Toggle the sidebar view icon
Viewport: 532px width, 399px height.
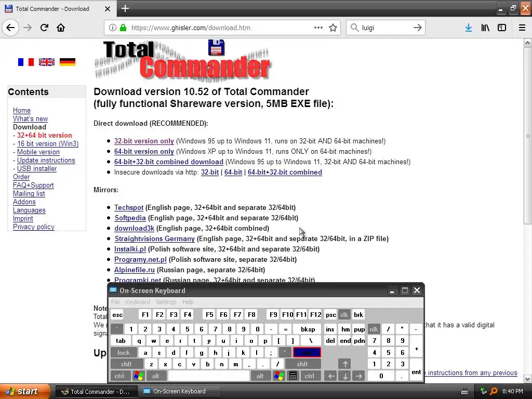coord(502,28)
